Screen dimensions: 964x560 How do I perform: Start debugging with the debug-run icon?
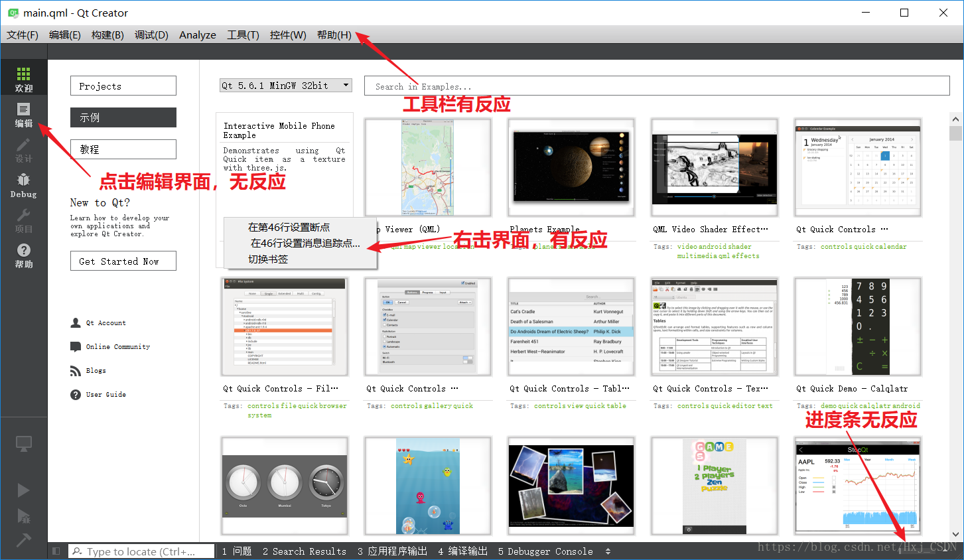click(23, 516)
